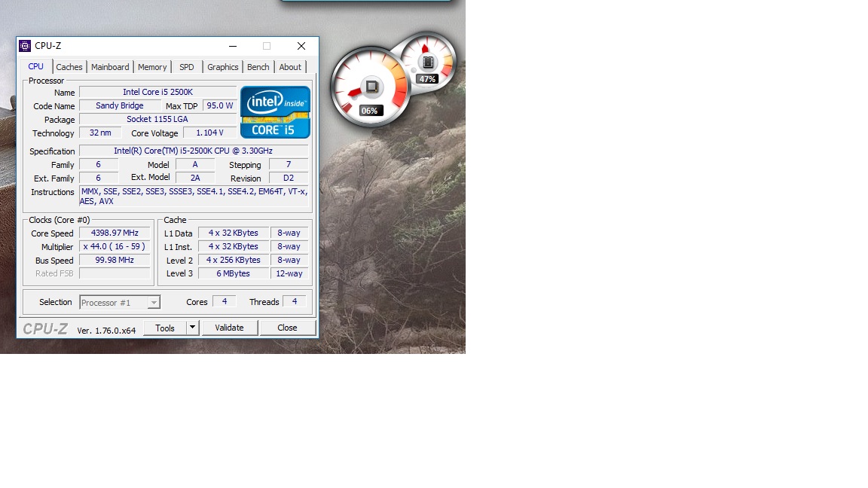Click the Level 3 value 6 MBytes
The height and width of the screenshot is (488, 868).
pyautogui.click(x=234, y=273)
